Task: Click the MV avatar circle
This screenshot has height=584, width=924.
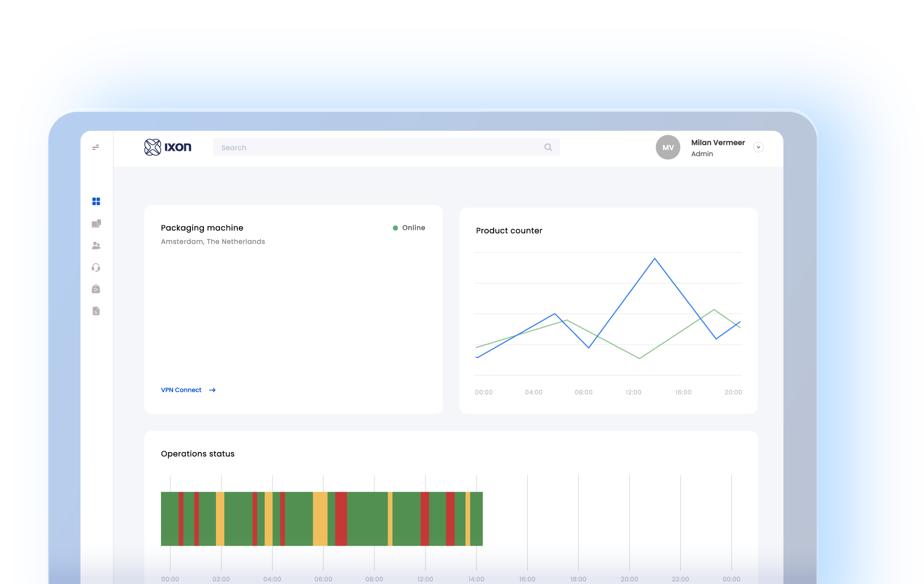Action: 668,147
